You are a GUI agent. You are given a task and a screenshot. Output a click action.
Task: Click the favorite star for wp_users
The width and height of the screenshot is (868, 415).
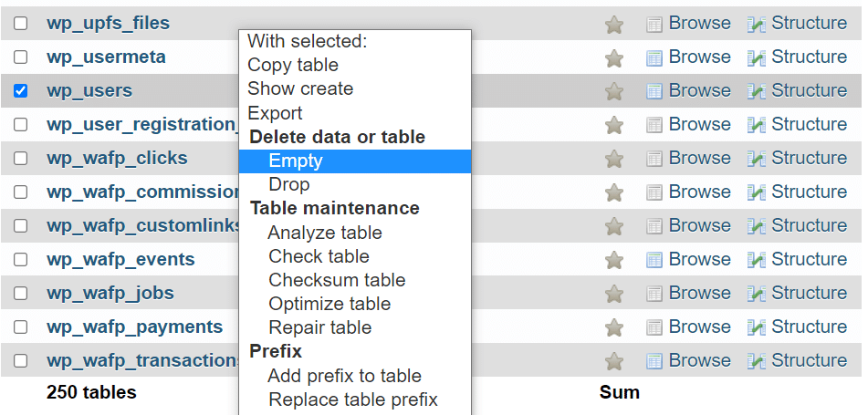click(614, 91)
